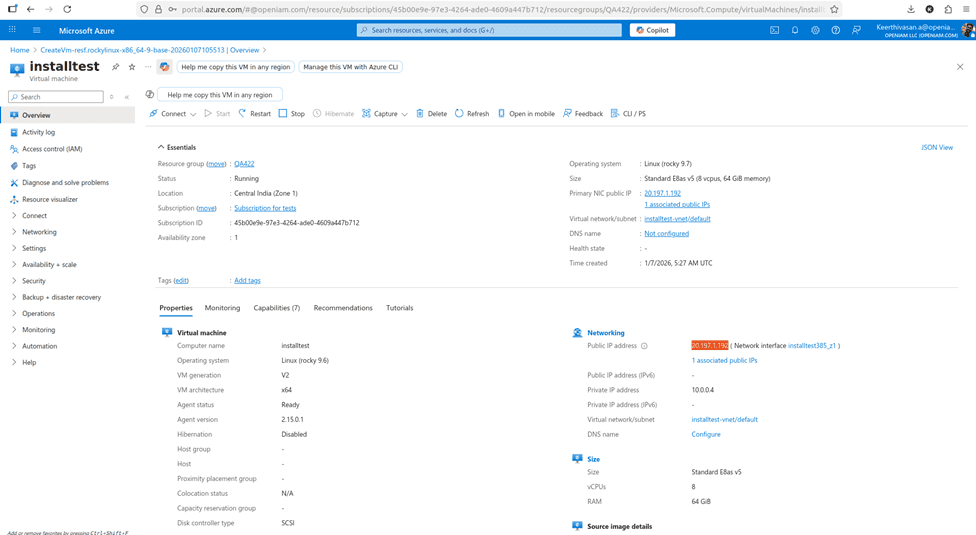Click Open in mobile
976x535 pixels.
(x=526, y=113)
